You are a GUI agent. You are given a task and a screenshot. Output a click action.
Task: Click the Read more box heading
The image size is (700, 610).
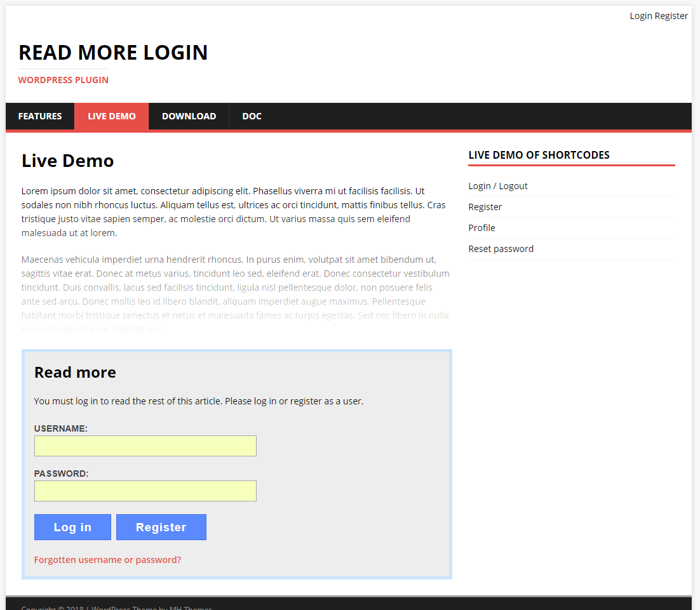[x=75, y=372]
